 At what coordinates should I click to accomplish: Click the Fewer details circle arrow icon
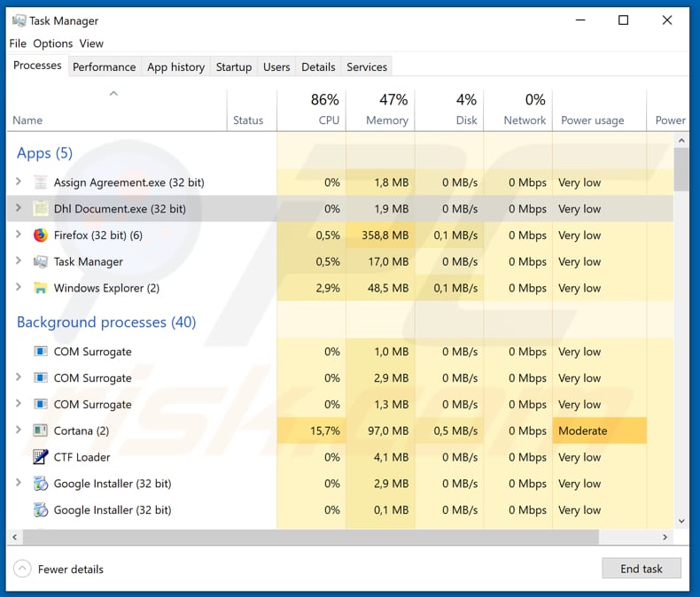pos(22,569)
